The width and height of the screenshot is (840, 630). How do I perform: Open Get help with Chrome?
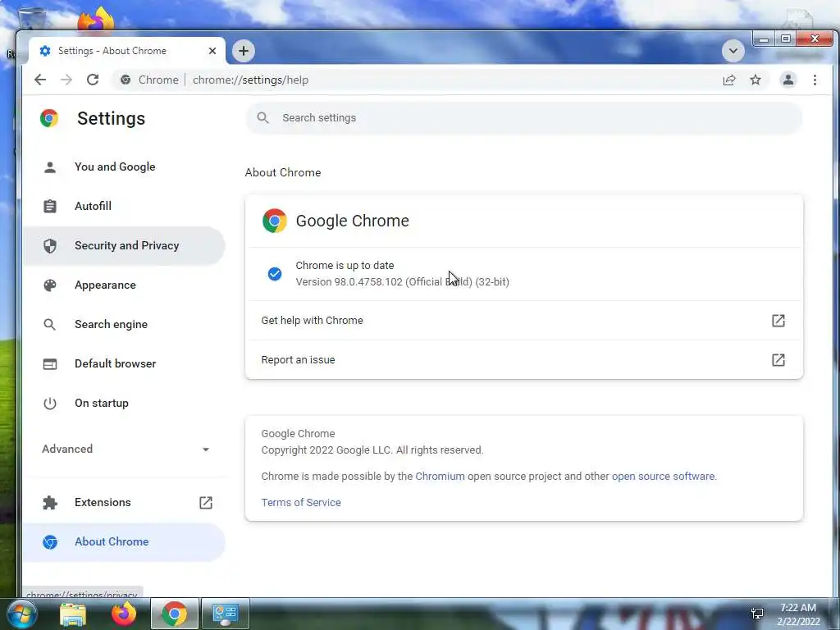click(524, 321)
